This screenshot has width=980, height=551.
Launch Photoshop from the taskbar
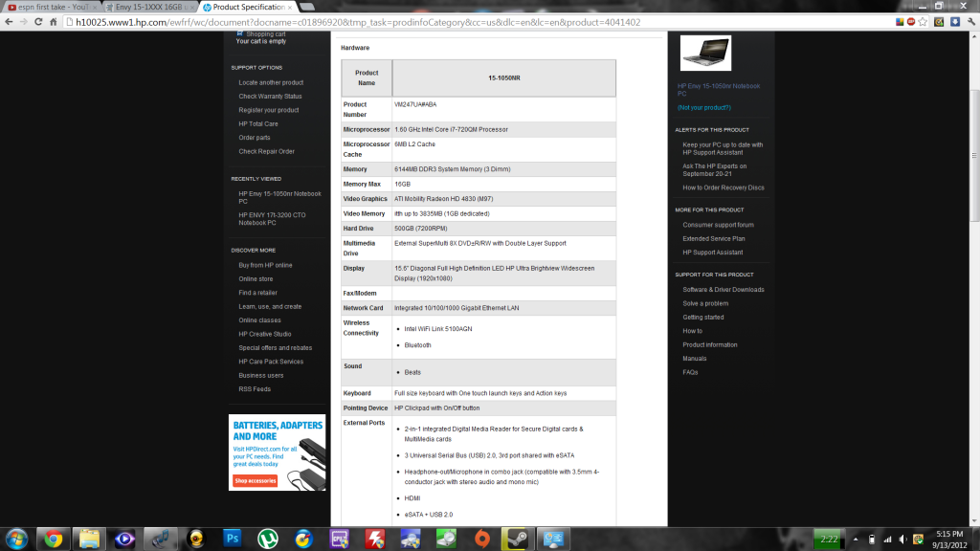click(x=233, y=539)
